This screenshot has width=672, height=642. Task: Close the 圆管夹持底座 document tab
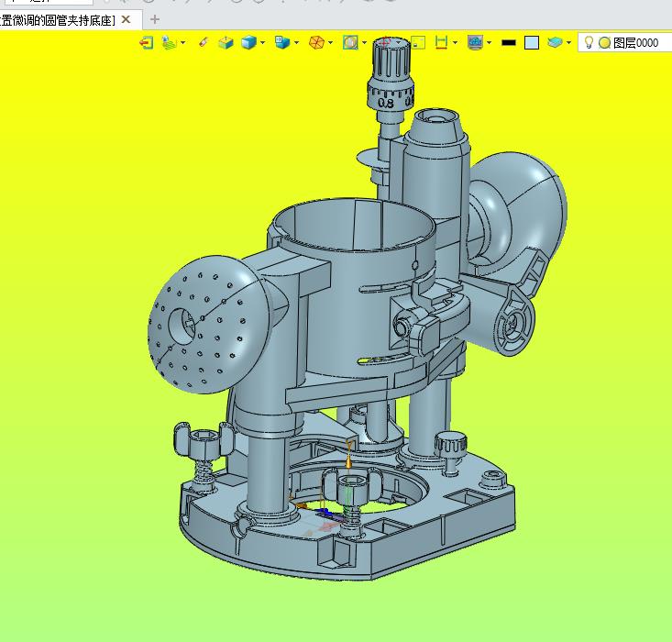click(x=126, y=20)
